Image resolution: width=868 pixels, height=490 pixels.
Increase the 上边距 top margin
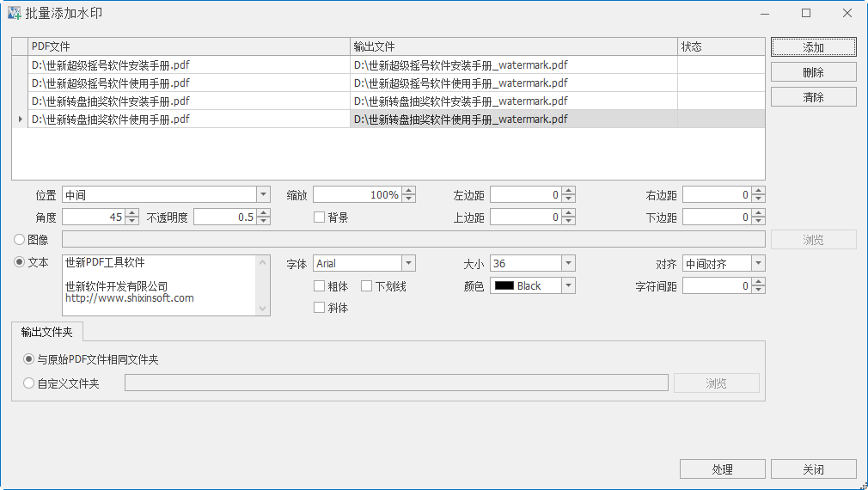569,213
